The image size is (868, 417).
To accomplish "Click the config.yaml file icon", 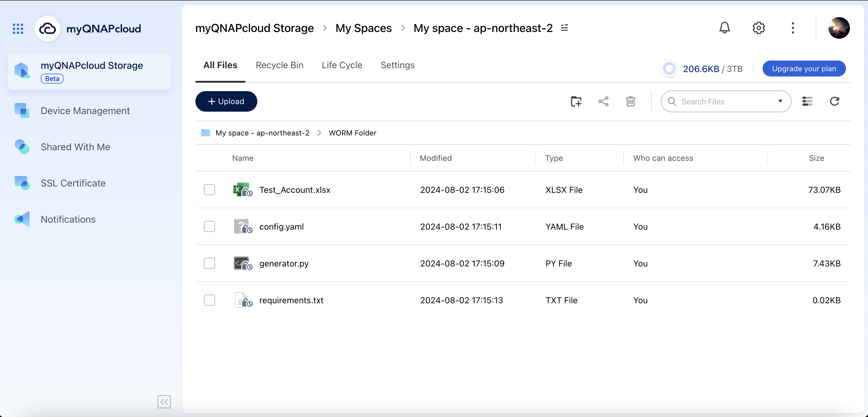I will [243, 227].
